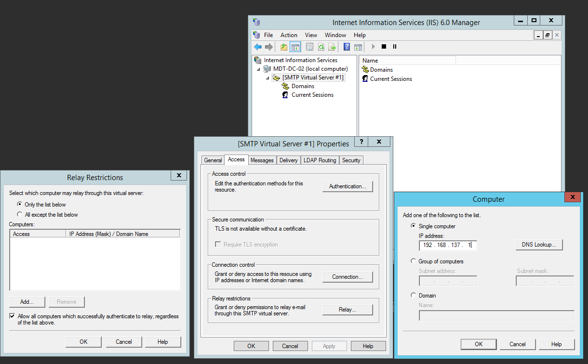
Task: Choose 'All except the list below' option
Action: click(x=20, y=214)
